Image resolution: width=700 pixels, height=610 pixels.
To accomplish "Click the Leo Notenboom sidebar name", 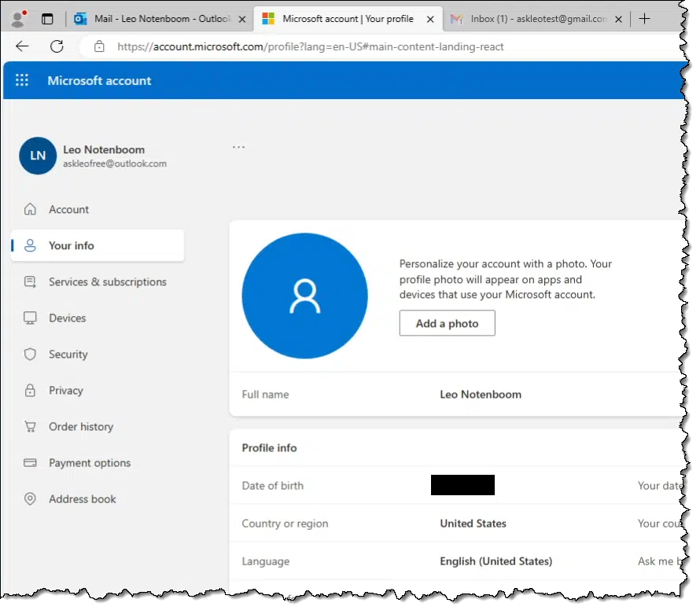I will (x=104, y=149).
